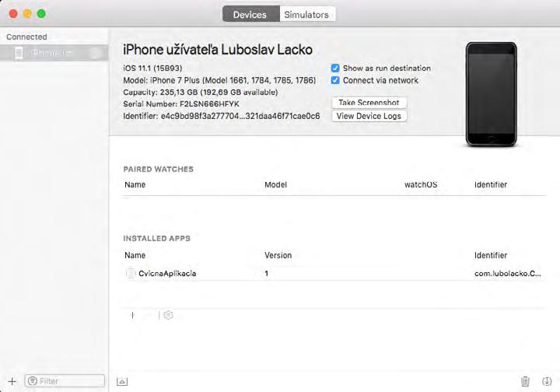Click the CvicnaAplikacia app icon
560x392 pixels.
pyautogui.click(x=131, y=274)
